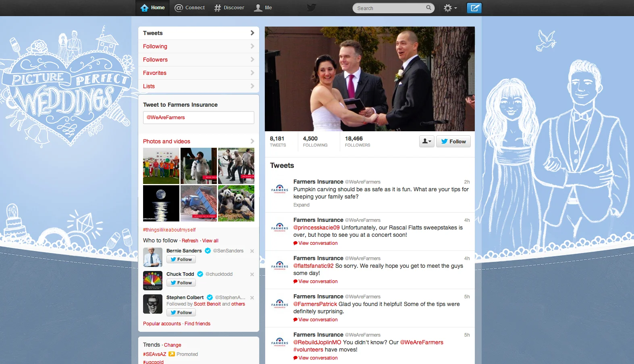Select Tweets in the profile sidebar
This screenshot has height=364, width=634.
198,33
